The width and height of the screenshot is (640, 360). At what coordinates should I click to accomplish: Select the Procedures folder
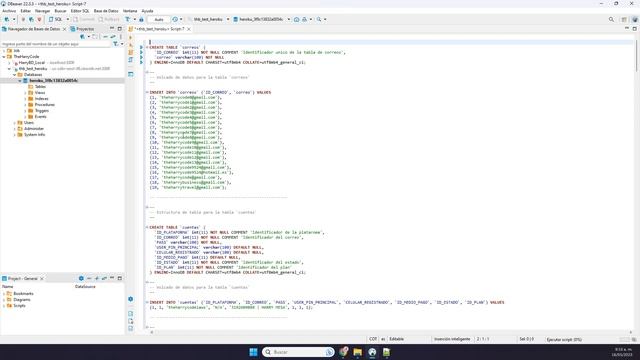(x=44, y=104)
